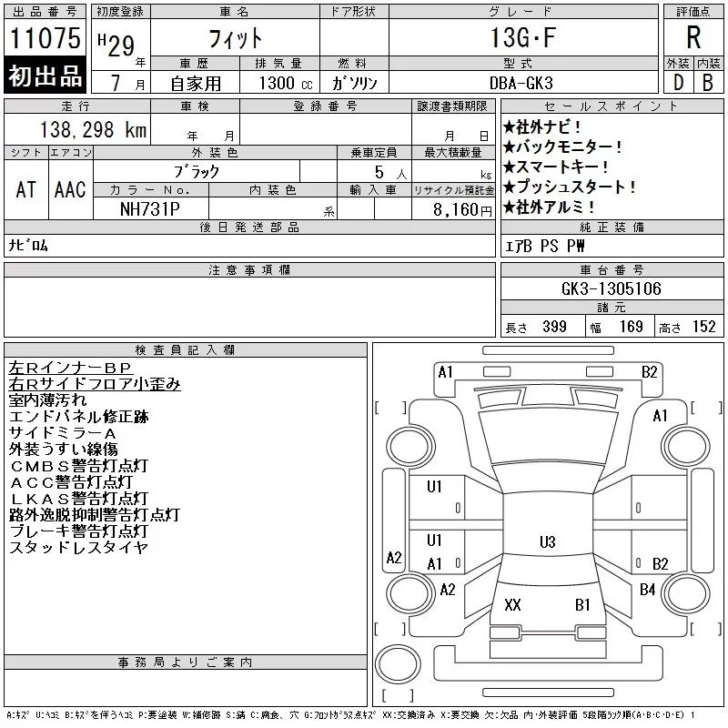The image size is (728, 728).
Task: Click the note スタッドレスタイヤ
Action: coord(78,548)
